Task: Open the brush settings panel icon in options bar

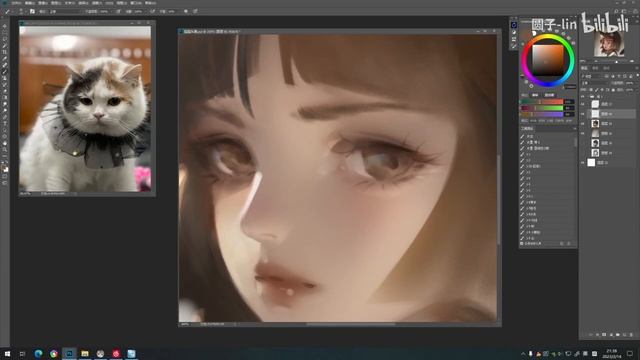Action: [x=32, y=11]
